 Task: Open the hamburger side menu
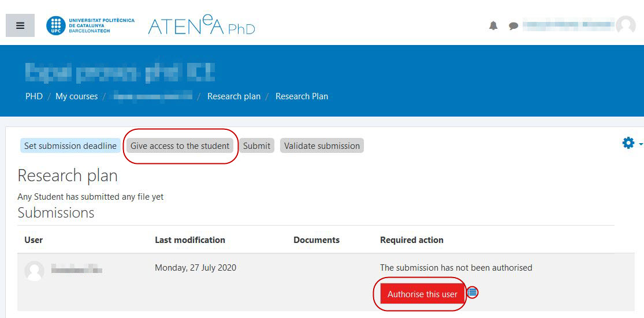click(20, 25)
